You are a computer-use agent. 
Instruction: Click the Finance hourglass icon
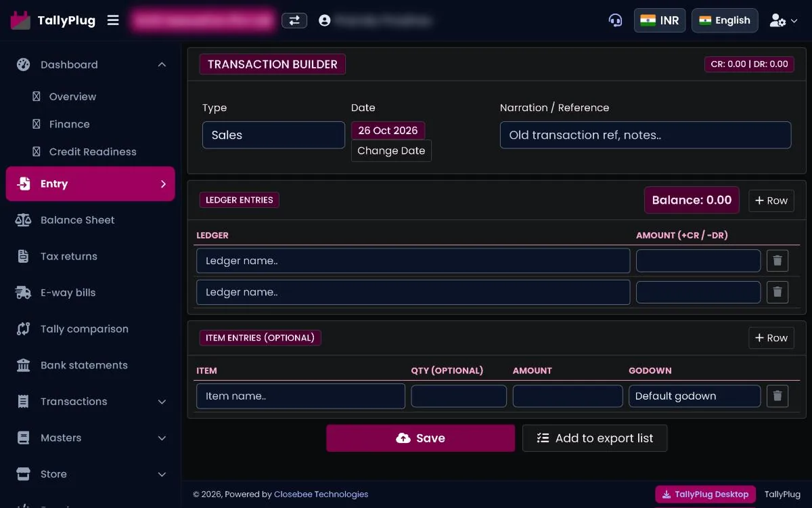click(37, 124)
